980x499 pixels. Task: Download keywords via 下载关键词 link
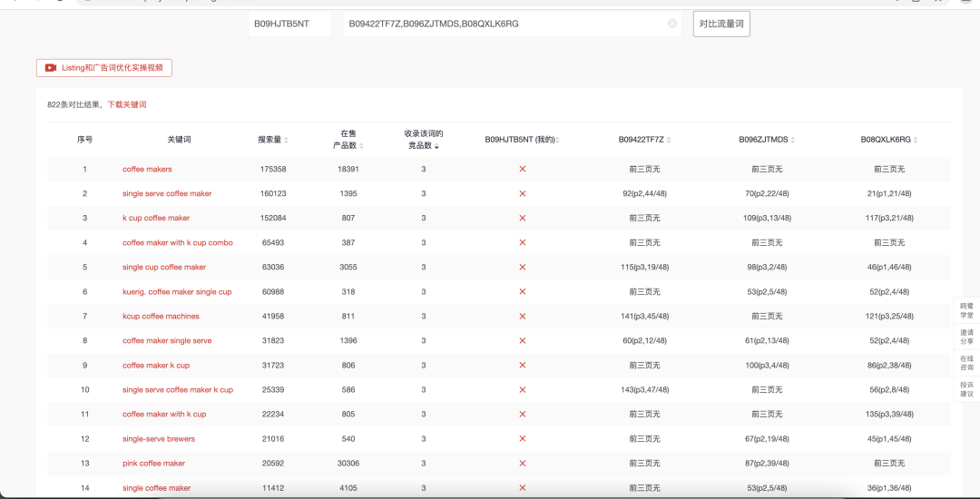[x=127, y=105]
